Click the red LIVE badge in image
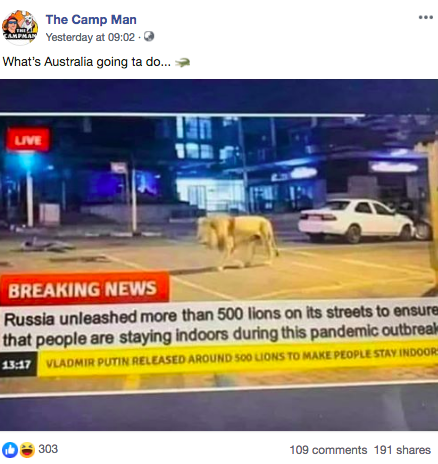The width and height of the screenshot is (438, 464). pos(28,140)
